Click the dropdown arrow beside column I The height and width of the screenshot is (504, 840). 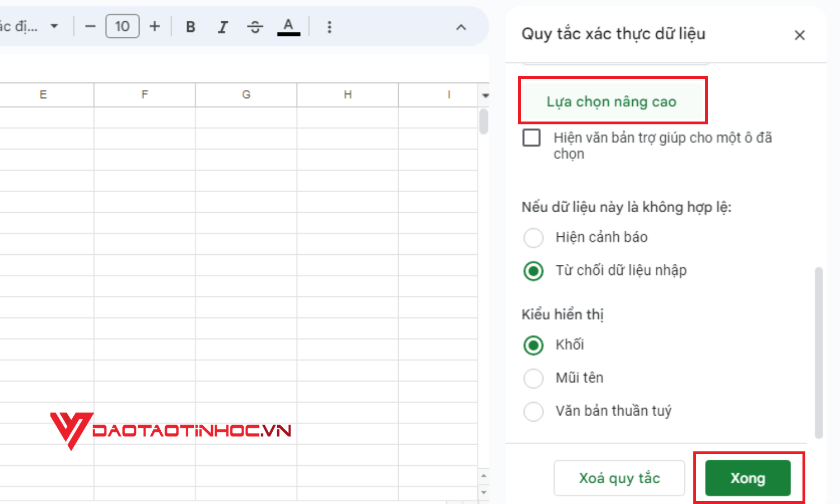pos(485,96)
